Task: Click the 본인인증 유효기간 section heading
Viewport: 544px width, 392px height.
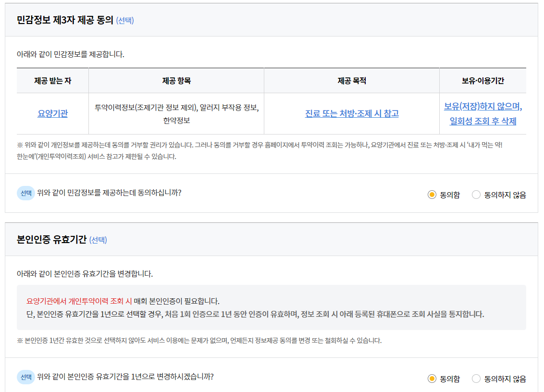Action: coord(52,239)
